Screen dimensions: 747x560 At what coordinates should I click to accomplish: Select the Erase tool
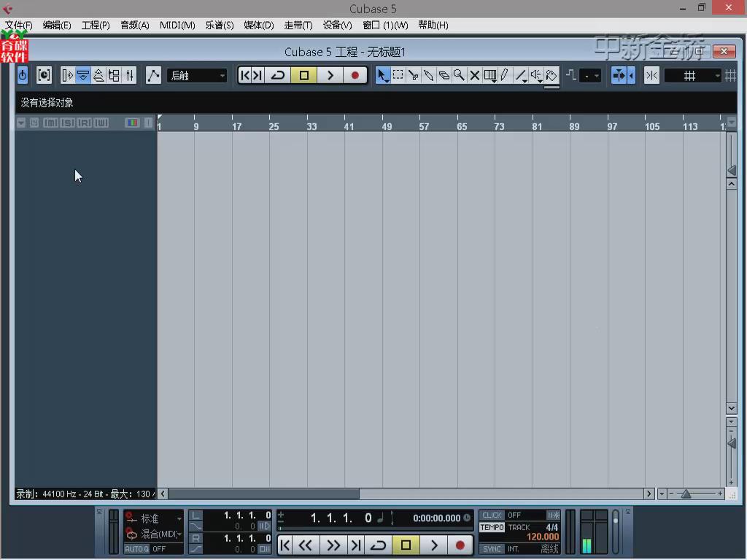(444, 75)
